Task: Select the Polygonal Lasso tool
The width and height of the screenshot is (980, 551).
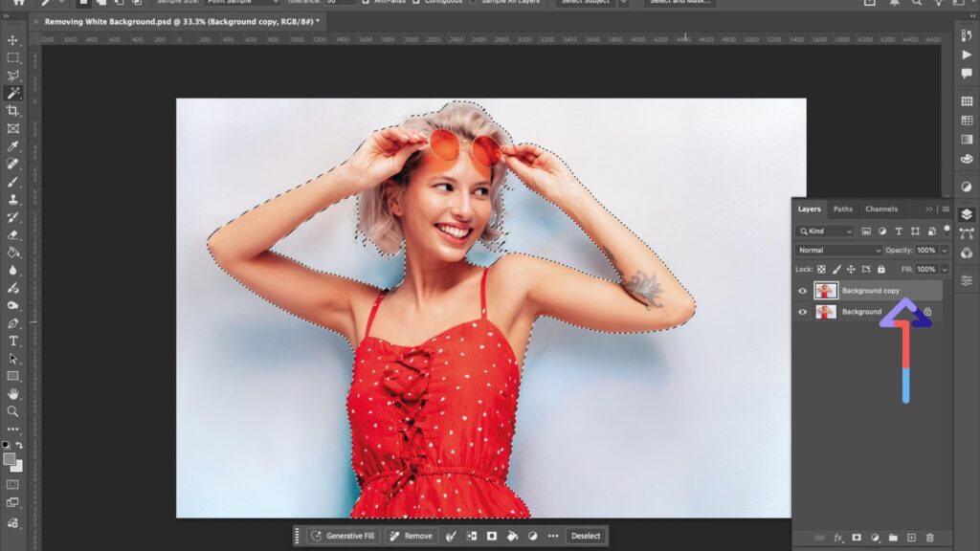Action: (12, 76)
